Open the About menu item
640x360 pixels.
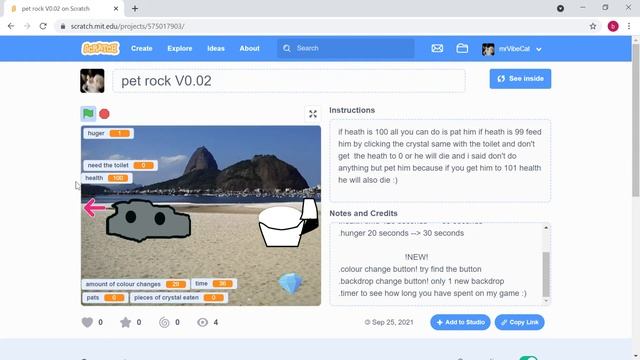pos(249,48)
